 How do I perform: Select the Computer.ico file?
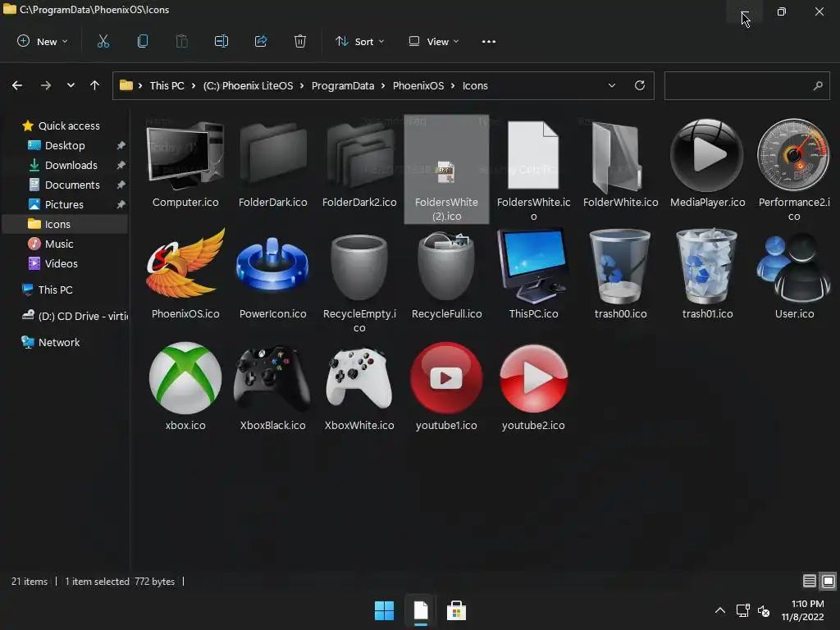(185, 163)
